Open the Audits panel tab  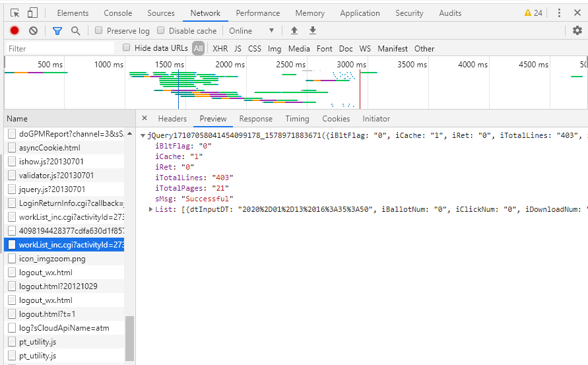(450, 13)
